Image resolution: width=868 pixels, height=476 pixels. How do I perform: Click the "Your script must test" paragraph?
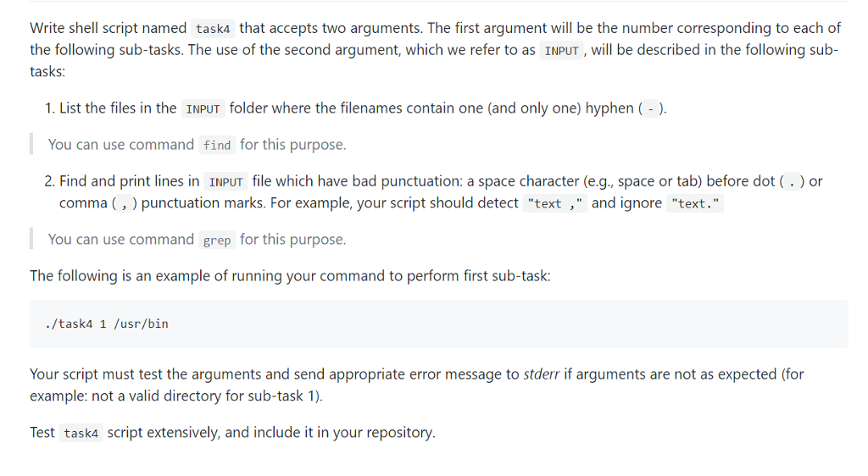tap(417, 385)
